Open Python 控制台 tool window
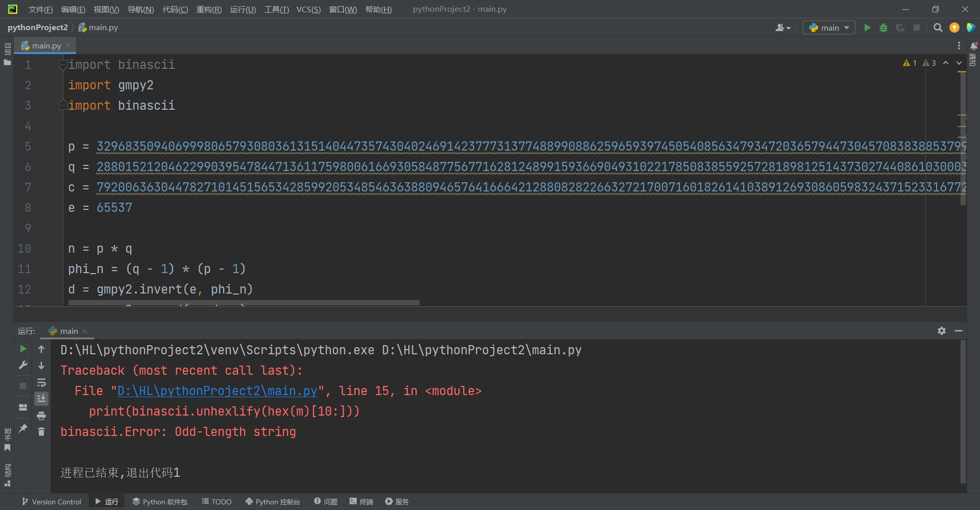 (x=273, y=502)
